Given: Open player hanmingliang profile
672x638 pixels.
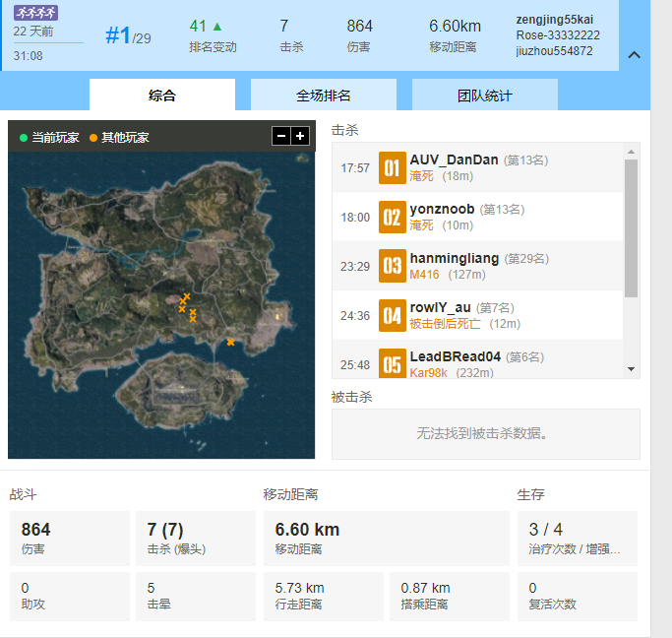Looking at the screenshot, I should coord(455,259).
